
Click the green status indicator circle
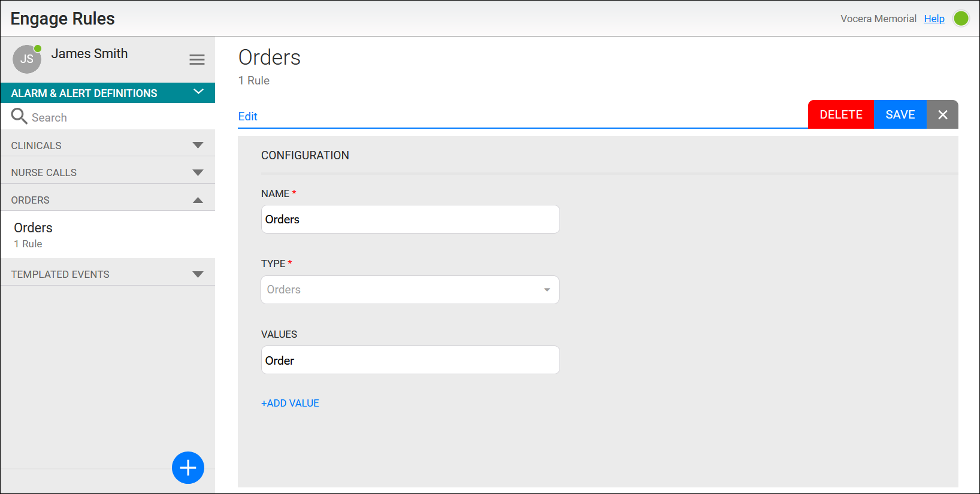point(961,19)
